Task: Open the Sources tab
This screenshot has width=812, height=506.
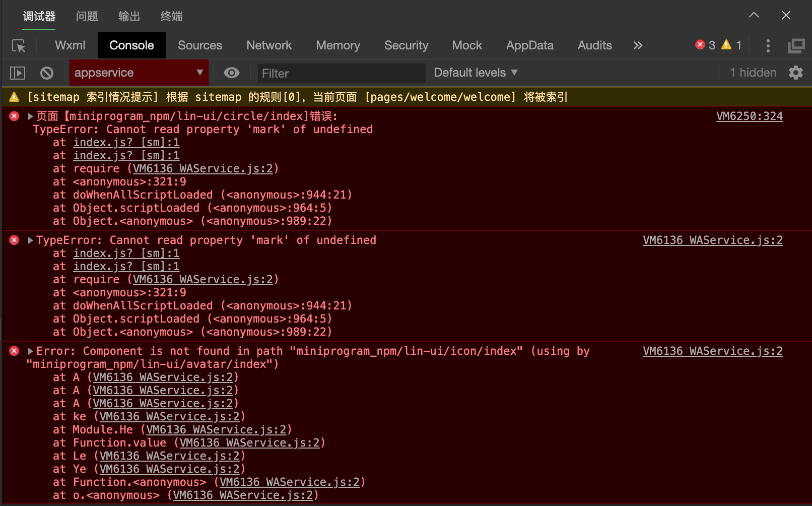Action: pyautogui.click(x=200, y=45)
